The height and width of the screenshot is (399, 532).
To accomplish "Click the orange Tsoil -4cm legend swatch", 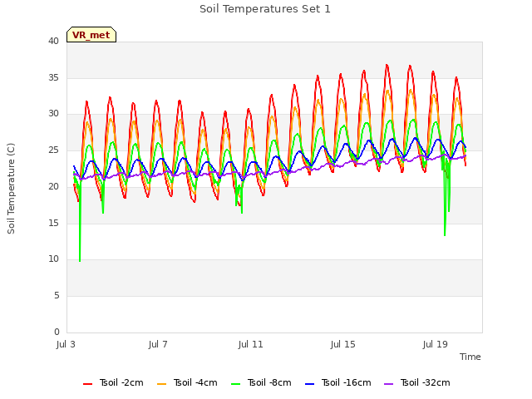I will tap(161, 384).
